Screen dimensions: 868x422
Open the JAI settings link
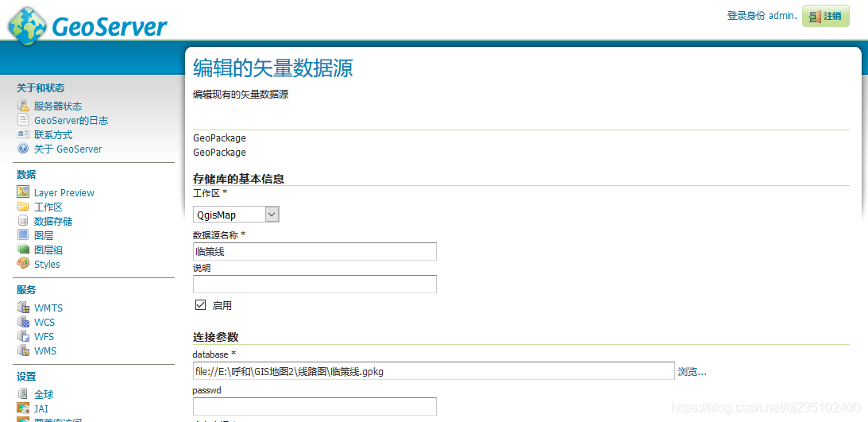tap(41, 409)
